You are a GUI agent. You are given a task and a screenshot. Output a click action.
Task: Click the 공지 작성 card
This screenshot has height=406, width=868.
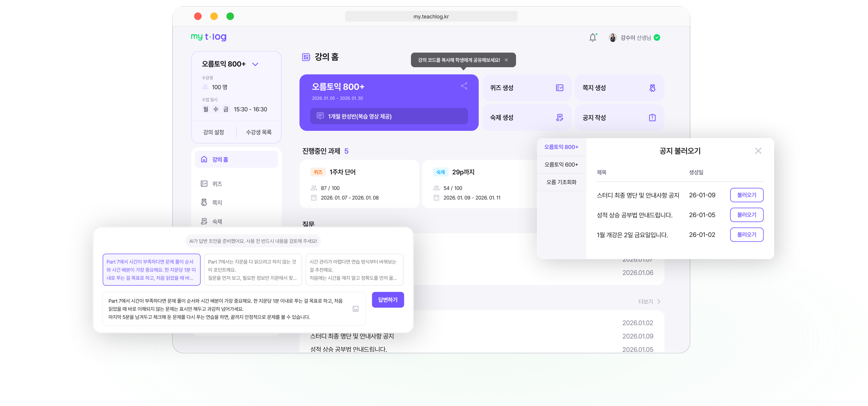point(619,117)
